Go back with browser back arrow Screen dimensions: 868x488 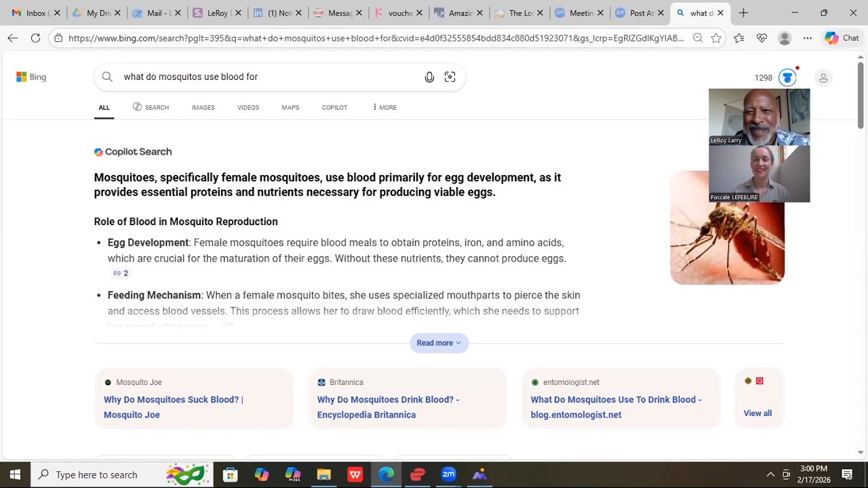tap(12, 38)
